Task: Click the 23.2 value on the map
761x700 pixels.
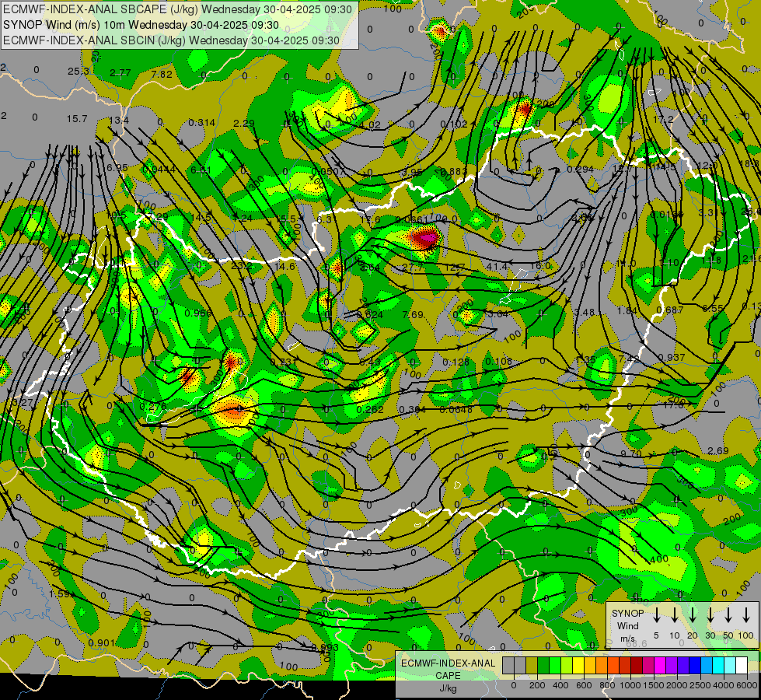Action: (241, 266)
